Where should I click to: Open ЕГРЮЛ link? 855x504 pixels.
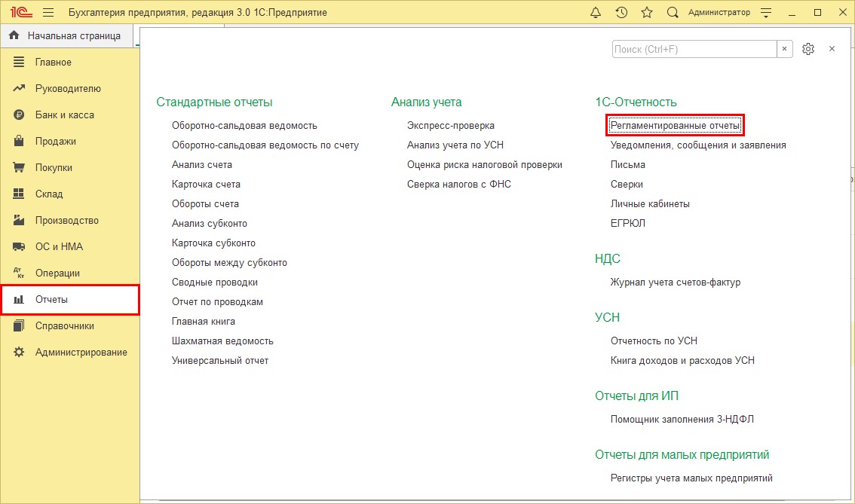[x=627, y=224]
